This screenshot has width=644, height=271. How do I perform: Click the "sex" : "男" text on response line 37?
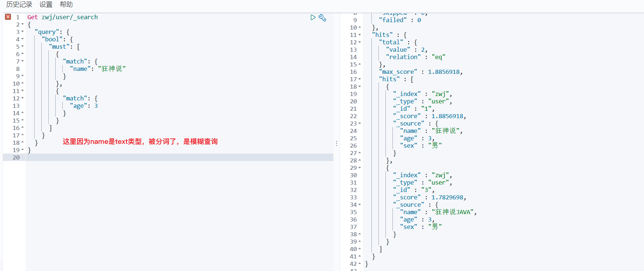[421, 227]
